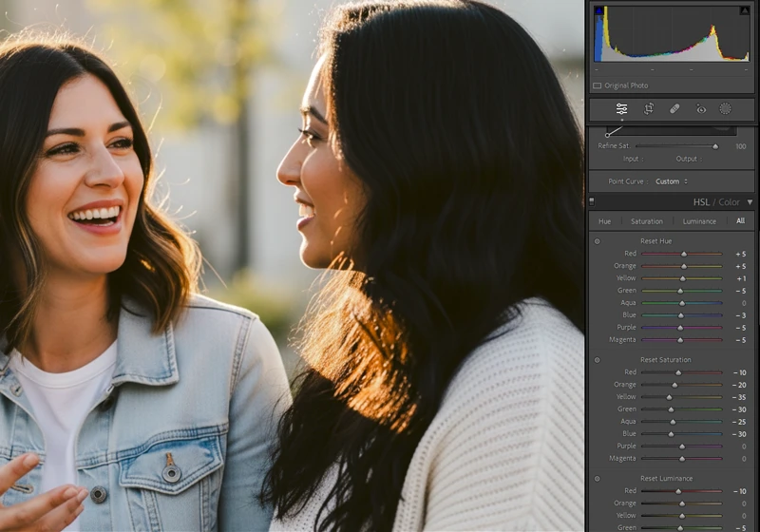The image size is (760, 532).
Task: Click the Hue Yellow slider handle
Action: point(682,278)
